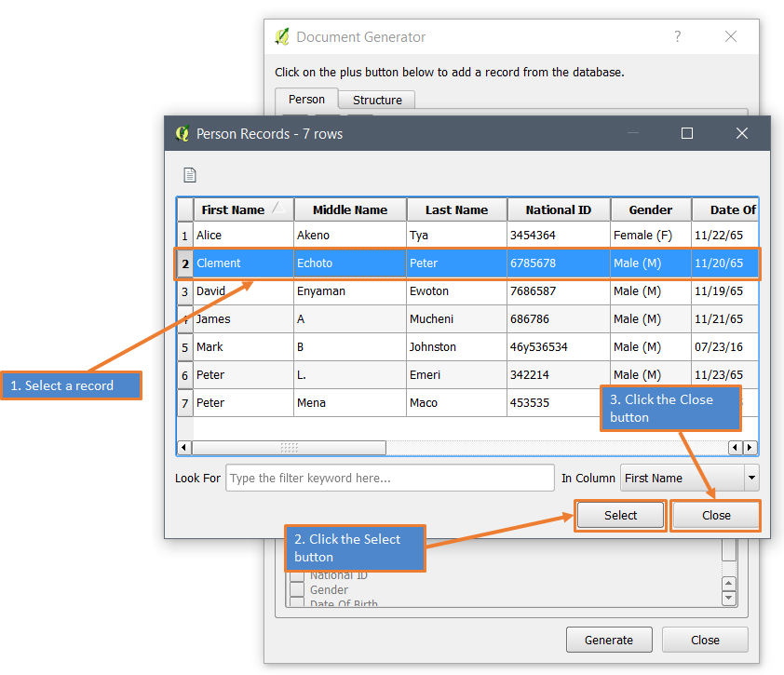
Task: Click the right arrow of the horizontal scrollbar
Action: 750,447
